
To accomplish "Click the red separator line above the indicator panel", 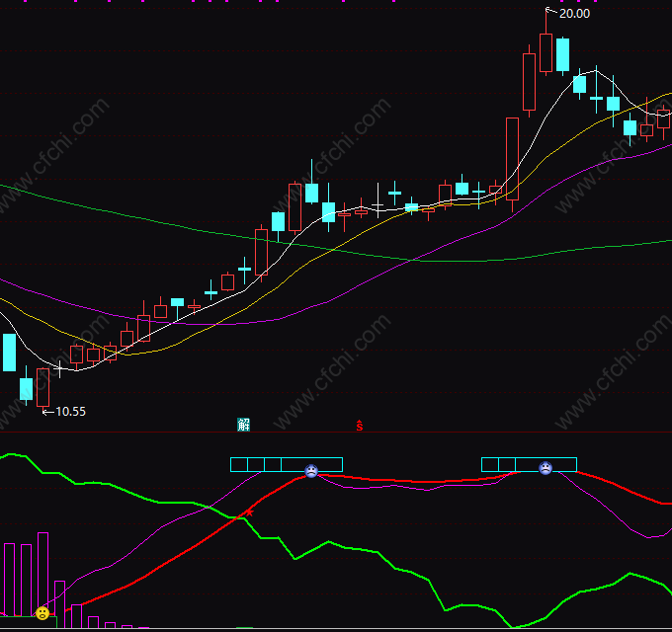I will pyautogui.click(x=336, y=433).
